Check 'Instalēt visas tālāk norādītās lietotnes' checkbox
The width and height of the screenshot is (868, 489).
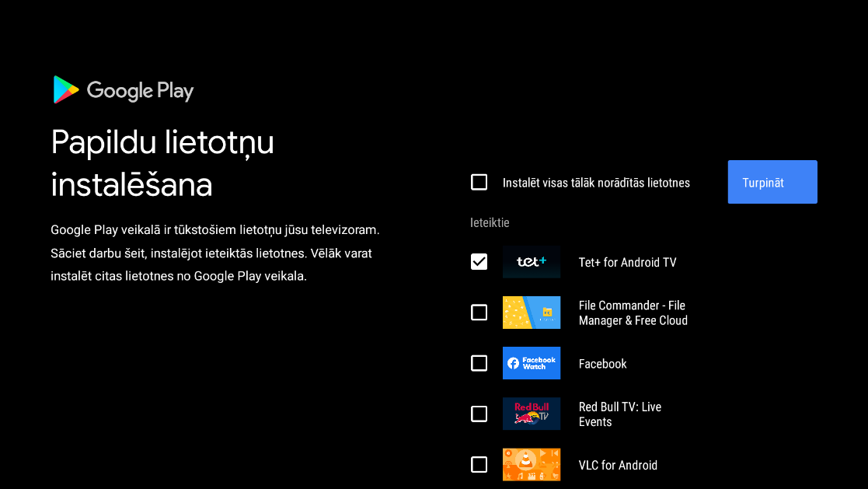click(479, 182)
